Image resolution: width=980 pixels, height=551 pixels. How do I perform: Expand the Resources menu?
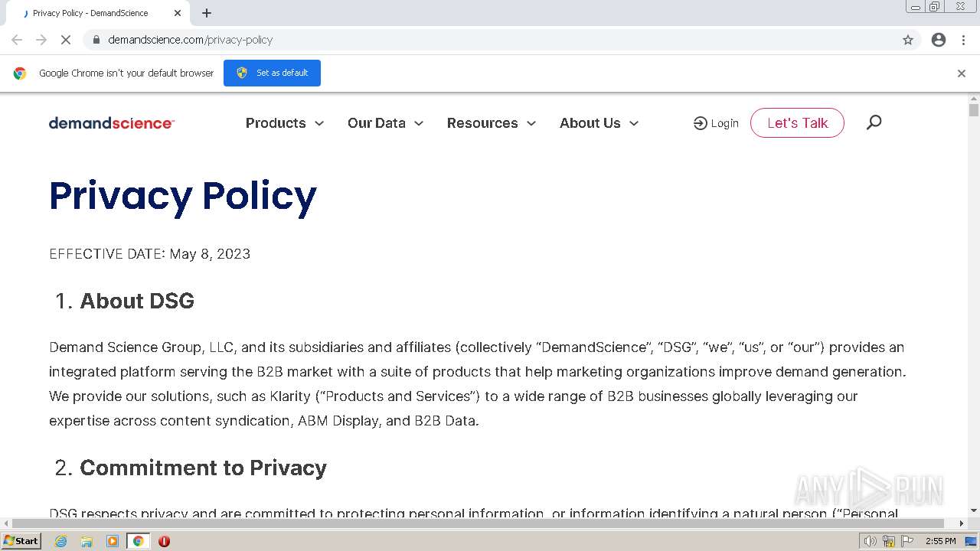click(492, 123)
